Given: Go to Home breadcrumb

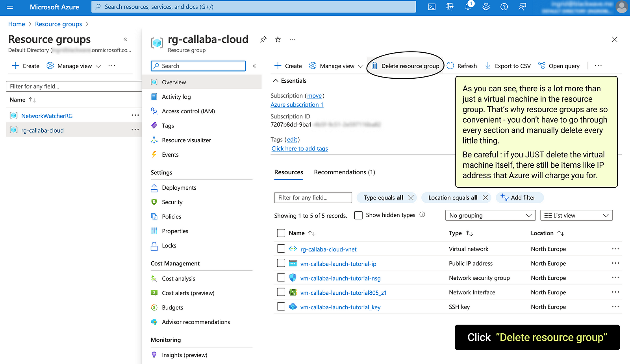Looking at the screenshot, I should pyautogui.click(x=17, y=24).
